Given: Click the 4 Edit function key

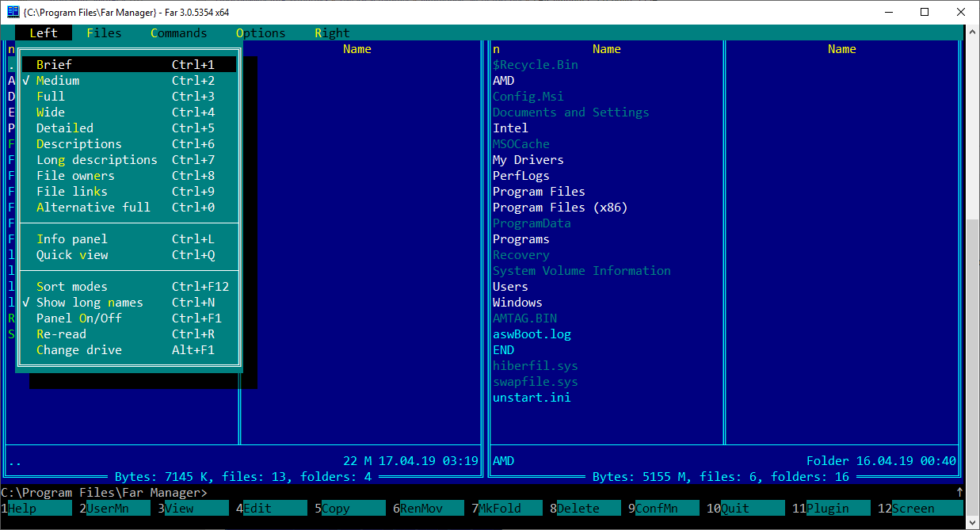Looking at the screenshot, I should (271, 509).
